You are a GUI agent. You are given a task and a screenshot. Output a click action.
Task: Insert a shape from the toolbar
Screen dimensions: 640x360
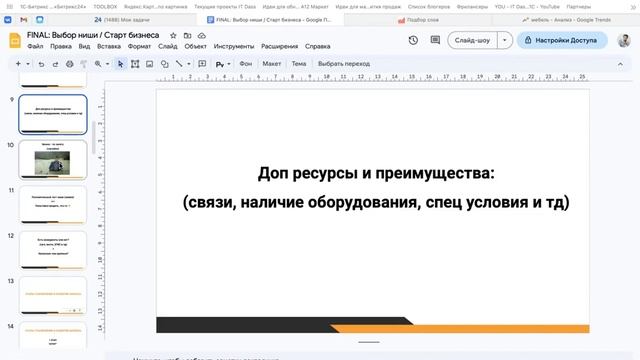(164, 64)
